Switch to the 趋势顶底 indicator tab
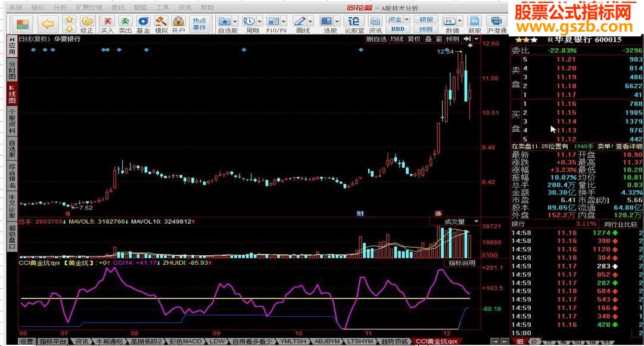Image resolution: width=644 pixels, height=346 pixels. click(394, 341)
